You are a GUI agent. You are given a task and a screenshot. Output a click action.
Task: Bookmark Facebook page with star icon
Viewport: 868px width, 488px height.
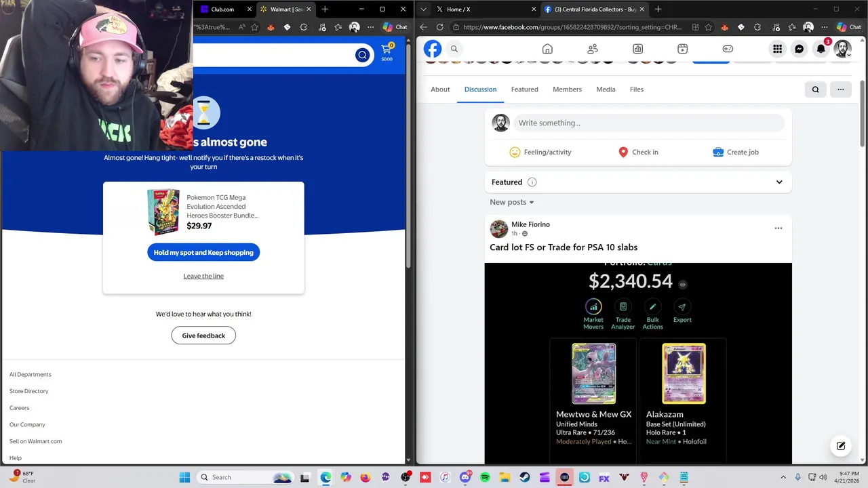708,27
